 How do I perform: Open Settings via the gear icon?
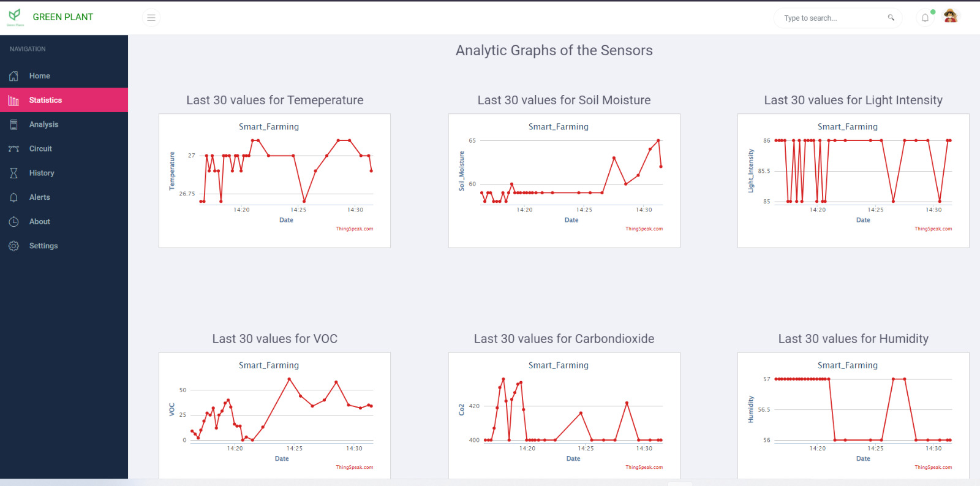(13, 246)
